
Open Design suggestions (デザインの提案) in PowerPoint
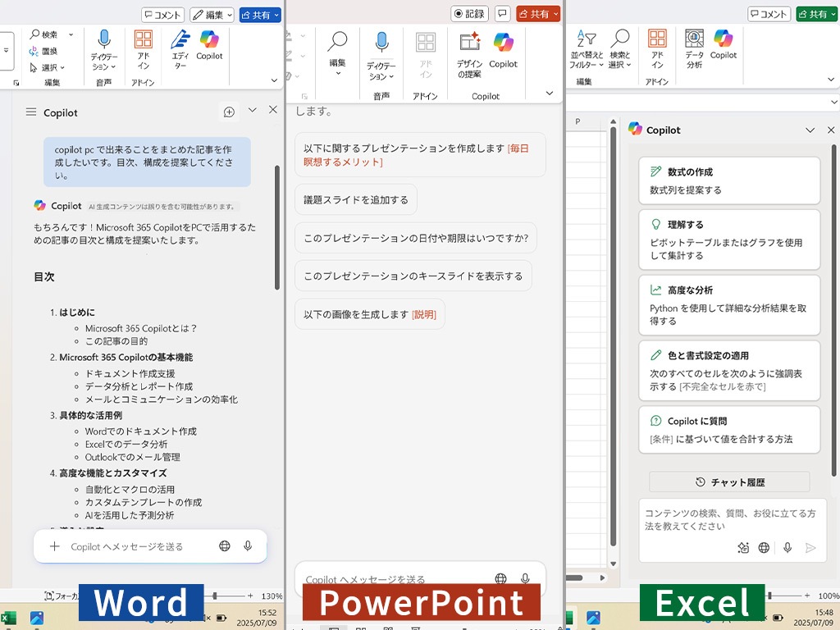coord(469,55)
